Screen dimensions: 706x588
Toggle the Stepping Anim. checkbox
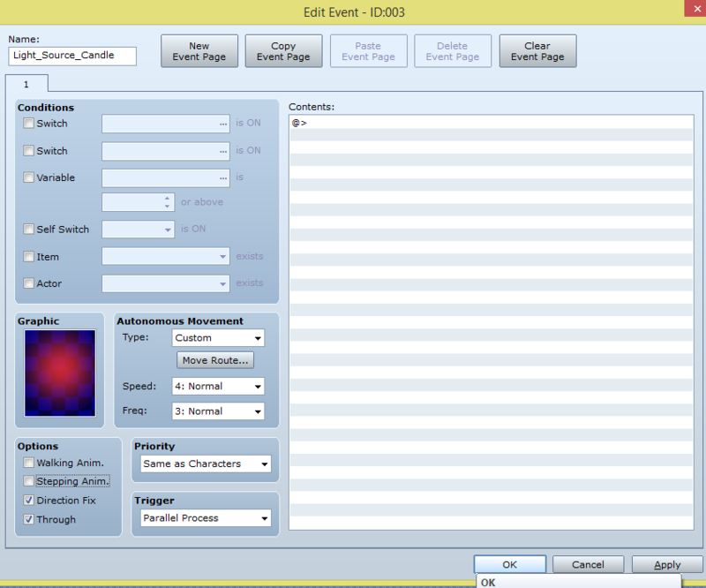30,481
